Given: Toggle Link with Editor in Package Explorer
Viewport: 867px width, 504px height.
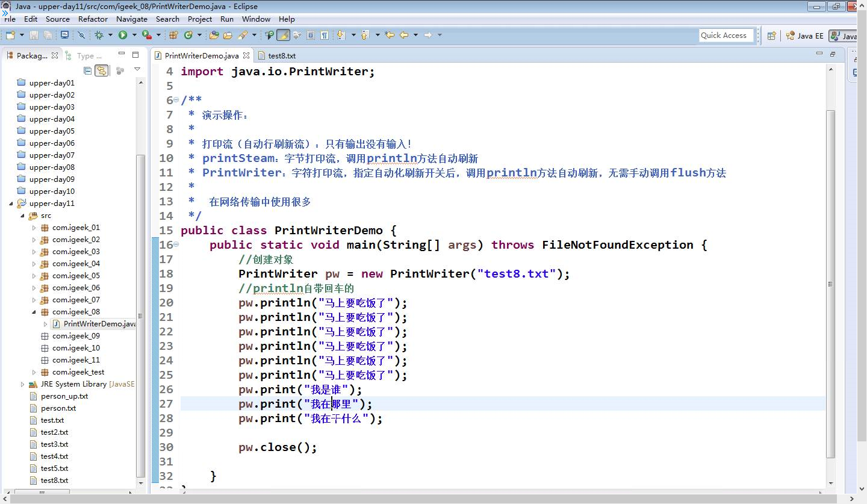Looking at the screenshot, I should pos(102,70).
